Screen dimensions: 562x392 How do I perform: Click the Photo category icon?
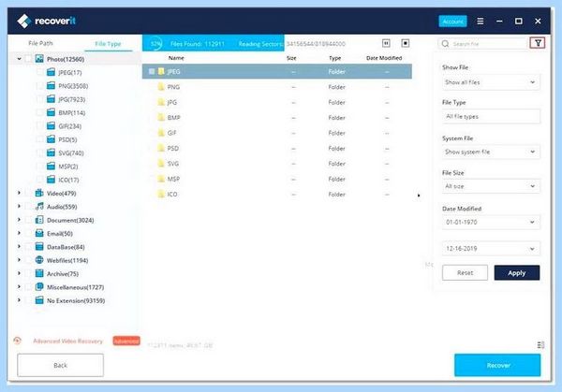coord(39,59)
